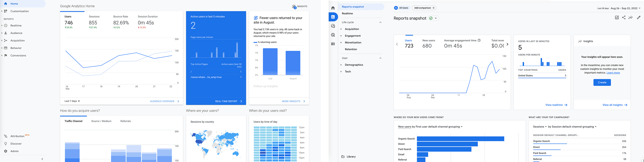
Task: Click the Admin gear icon
Action: (x=6, y=151)
